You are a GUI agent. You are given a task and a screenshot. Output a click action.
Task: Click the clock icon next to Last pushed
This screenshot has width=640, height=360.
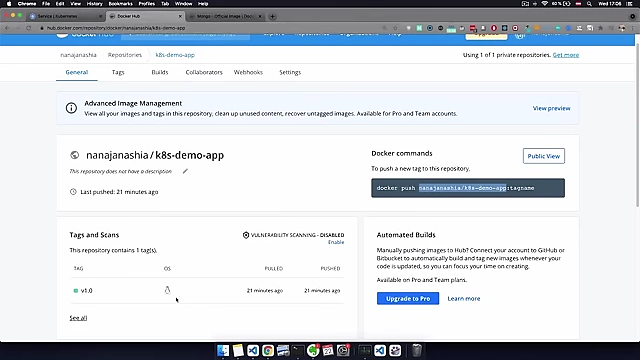point(73,191)
